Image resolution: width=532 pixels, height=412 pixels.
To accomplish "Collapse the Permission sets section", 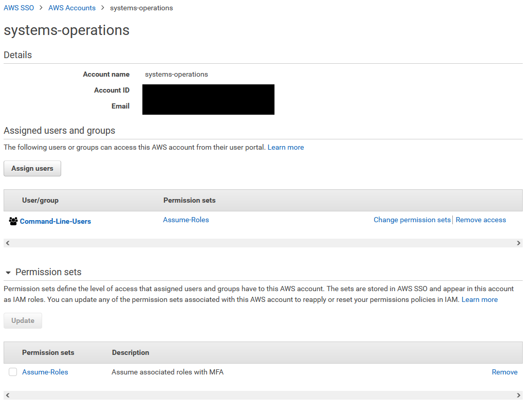I will coord(7,272).
